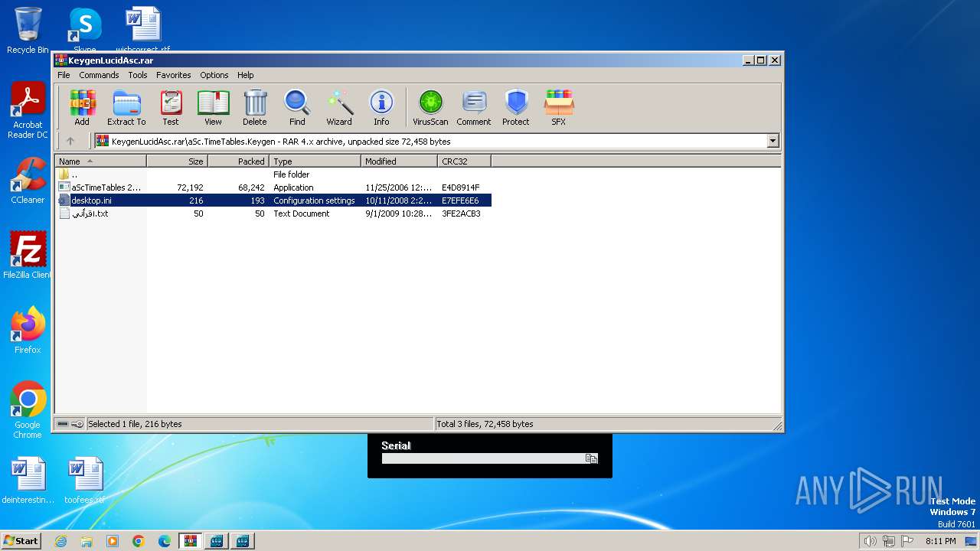Open the Options menu
Image resolution: width=980 pixels, height=551 pixels.
214,75
